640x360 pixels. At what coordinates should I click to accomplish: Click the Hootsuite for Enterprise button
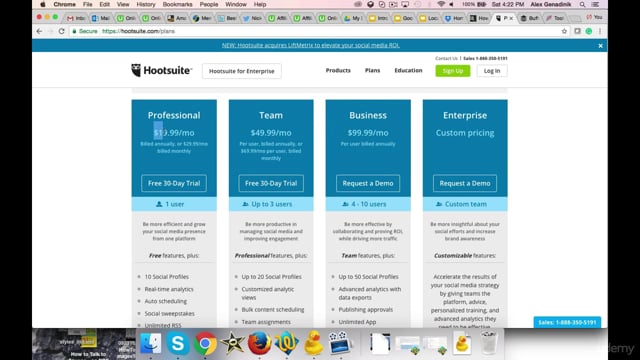point(242,71)
